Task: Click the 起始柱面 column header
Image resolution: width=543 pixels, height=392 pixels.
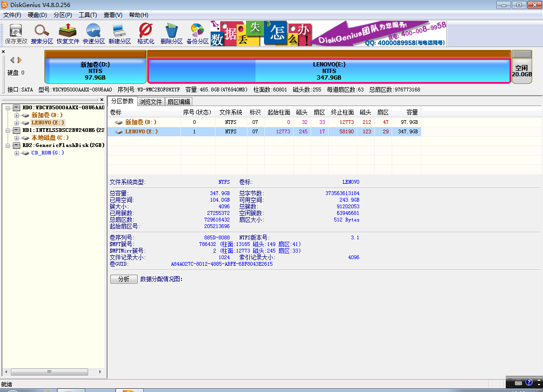Action: (x=279, y=112)
